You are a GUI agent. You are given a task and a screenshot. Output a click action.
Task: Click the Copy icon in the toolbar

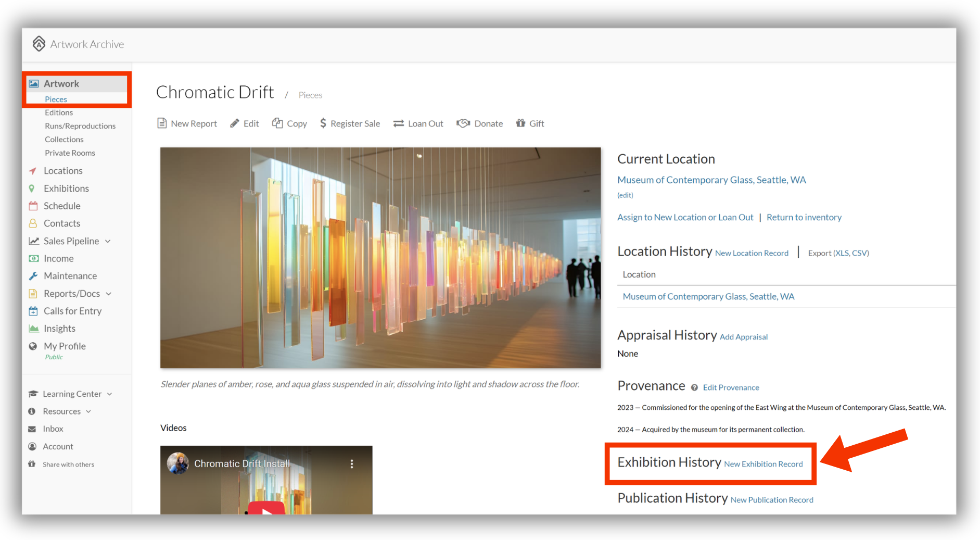(277, 123)
